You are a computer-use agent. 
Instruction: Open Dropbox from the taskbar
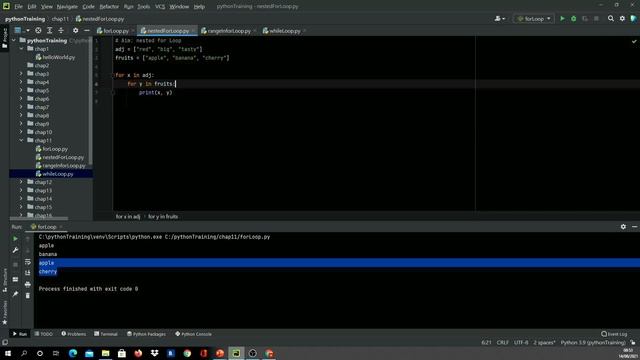[x=154, y=353]
